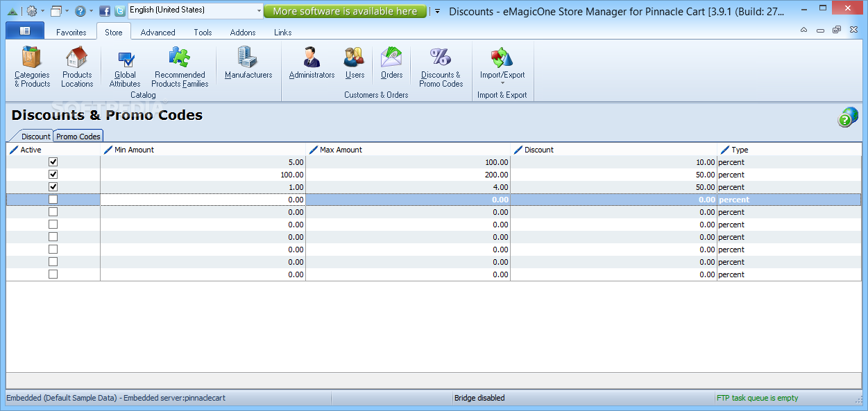Check Active checkbox in the bottom row

tap(53, 274)
